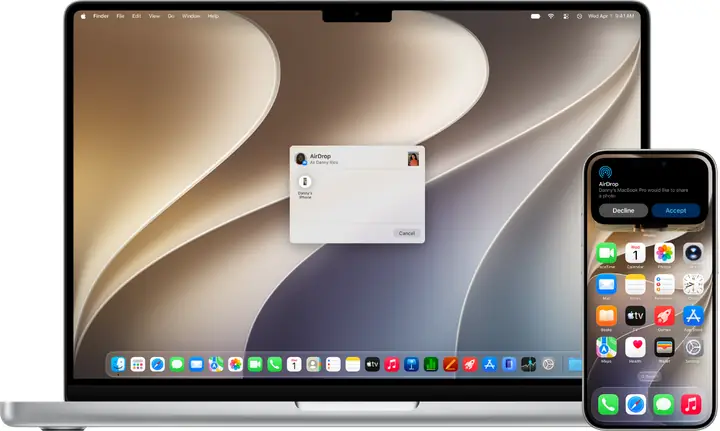Open the Edit menu
This screenshot has height=431, width=720.
pos(136,16)
